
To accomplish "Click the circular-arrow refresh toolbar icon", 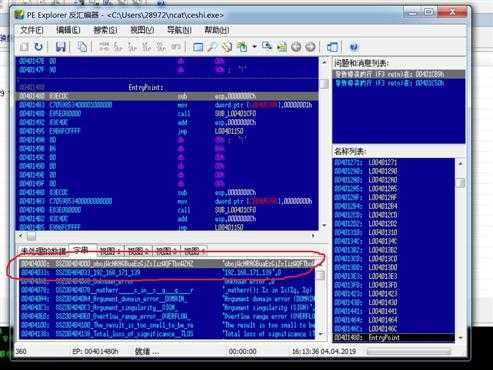I will (x=39, y=47).
